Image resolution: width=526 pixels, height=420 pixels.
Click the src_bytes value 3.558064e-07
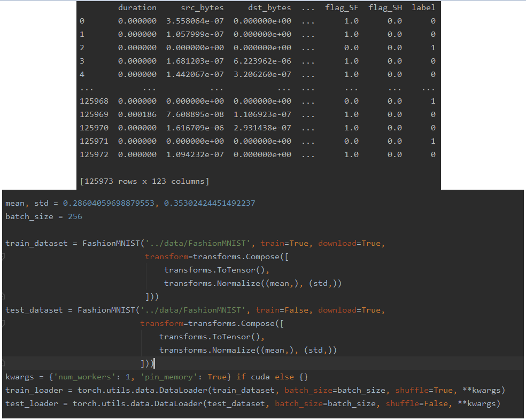(x=195, y=21)
